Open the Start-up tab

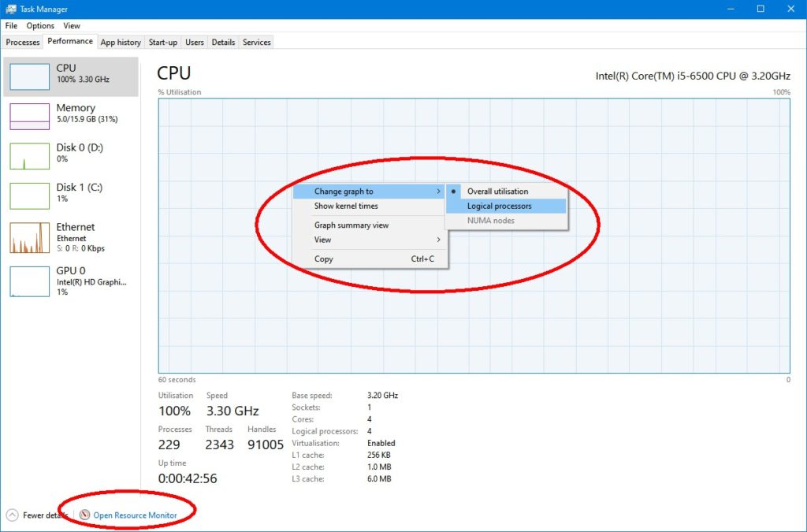[162, 43]
